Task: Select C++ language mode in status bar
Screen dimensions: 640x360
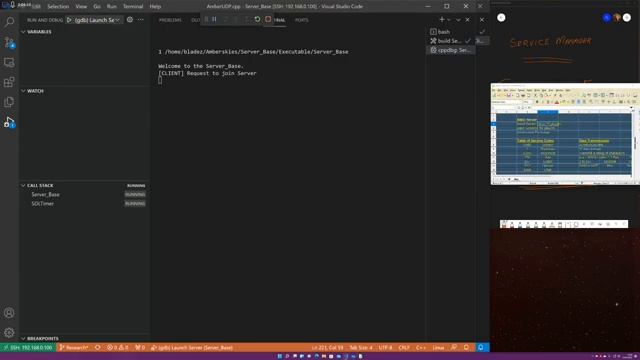Action: [420, 348]
